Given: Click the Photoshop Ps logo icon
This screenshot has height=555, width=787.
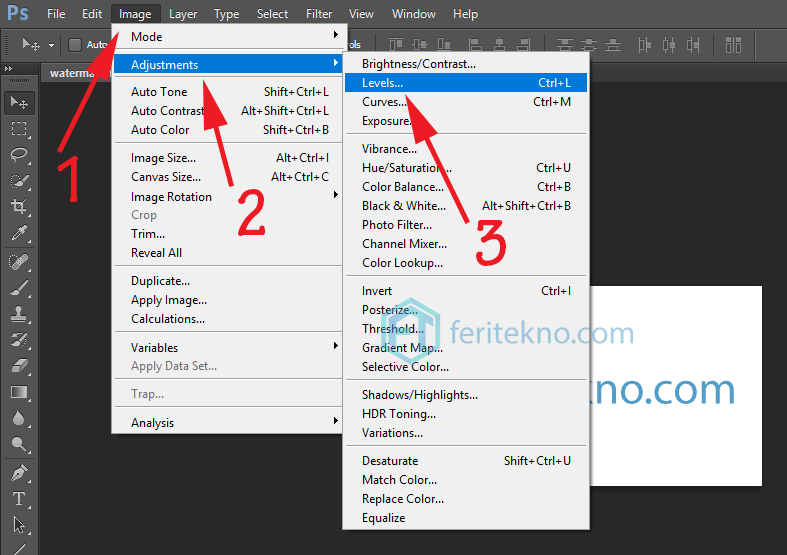Looking at the screenshot, I should [x=18, y=13].
